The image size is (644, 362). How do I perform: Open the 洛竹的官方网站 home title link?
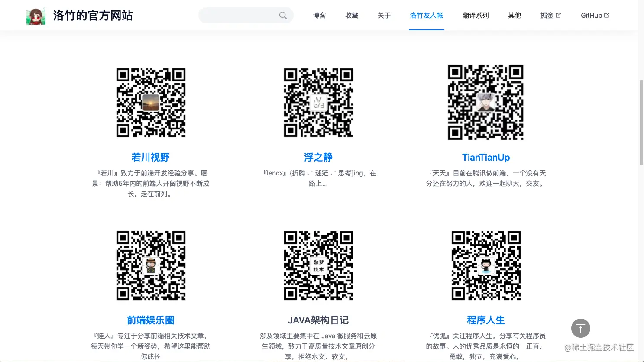pos(93,16)
